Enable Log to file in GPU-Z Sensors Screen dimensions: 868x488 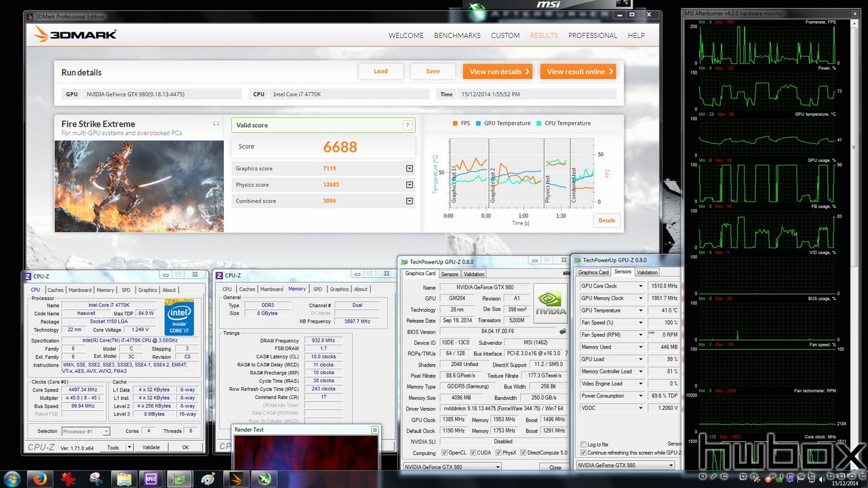(583, 445)
